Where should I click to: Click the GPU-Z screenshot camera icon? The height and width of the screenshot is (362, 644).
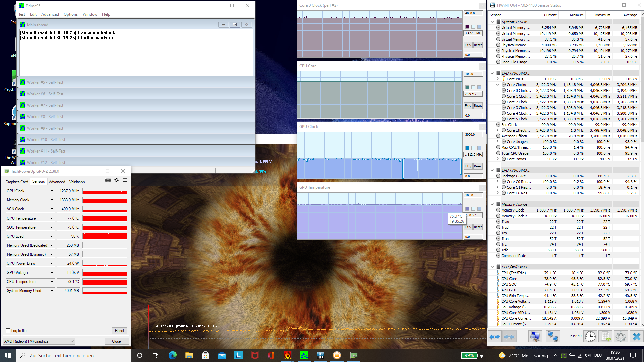click(x=108, y=180)
